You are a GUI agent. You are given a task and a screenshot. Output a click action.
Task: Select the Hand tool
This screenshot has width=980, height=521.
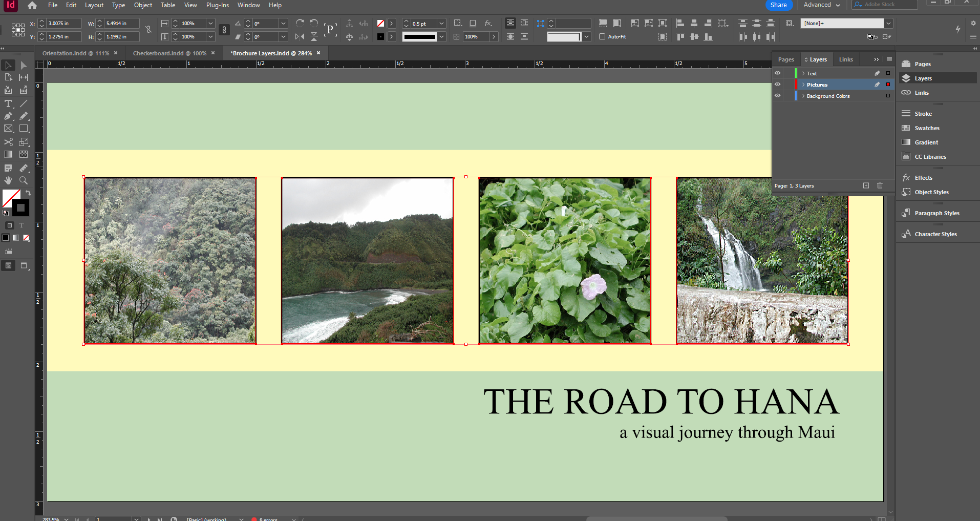click(x=8, y=180)
